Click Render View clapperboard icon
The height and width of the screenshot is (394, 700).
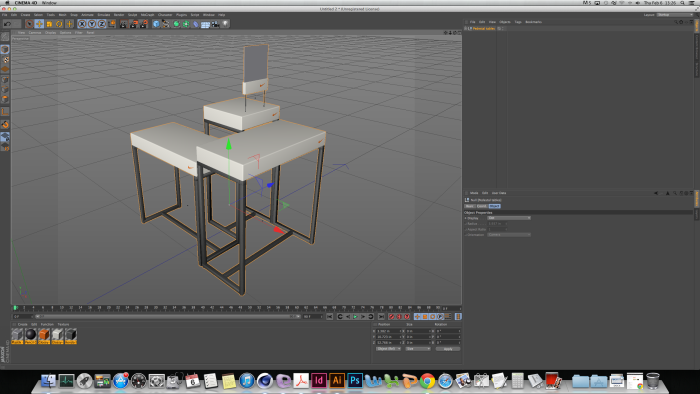pyautogui.click(x=123, y=24)
